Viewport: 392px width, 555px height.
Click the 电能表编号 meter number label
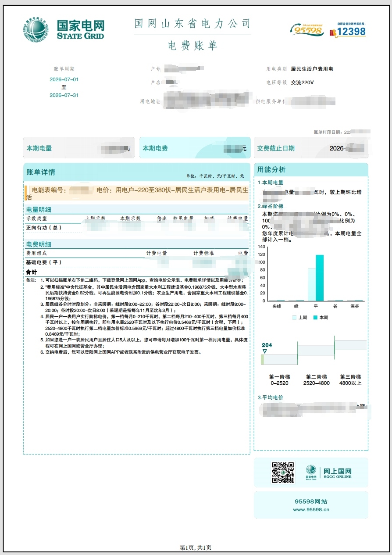point(50,190)
